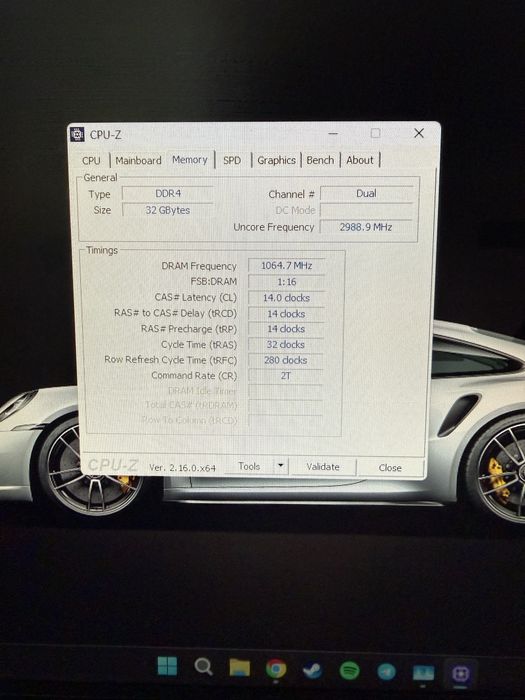Viewport: 525px width, 700px height.
Task: Expand the Tools dropdown arrow
Action: [280, 466]
